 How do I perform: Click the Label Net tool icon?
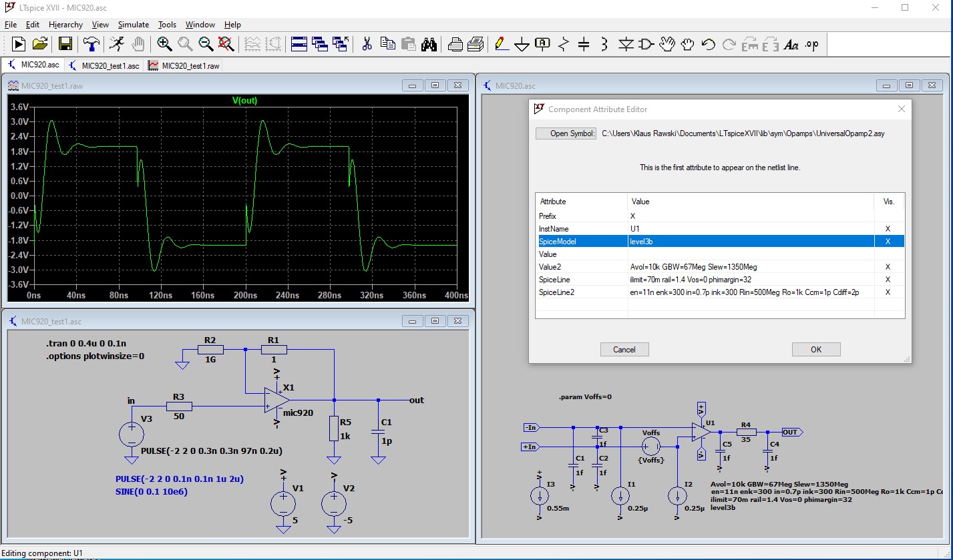tap(542, 44)
